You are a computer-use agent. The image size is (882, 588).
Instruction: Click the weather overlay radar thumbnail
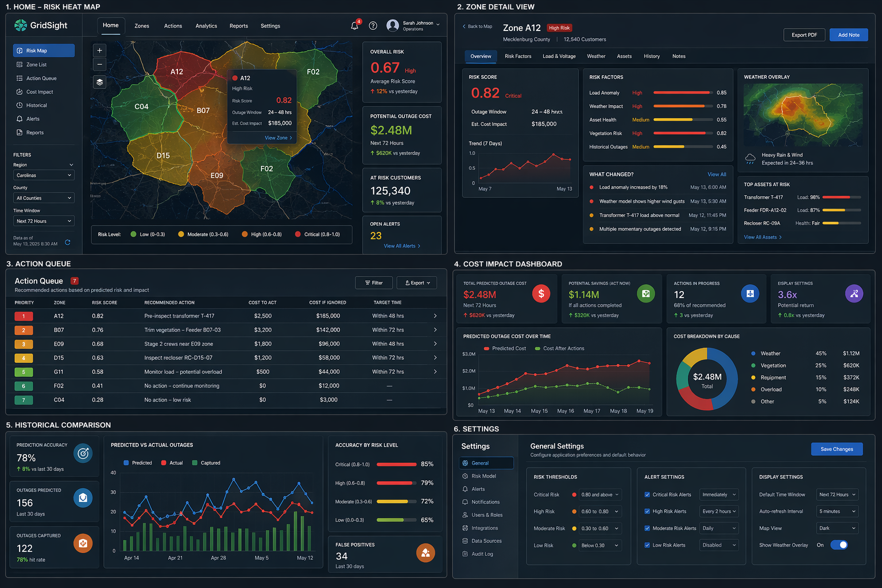[x=803, y=115]
